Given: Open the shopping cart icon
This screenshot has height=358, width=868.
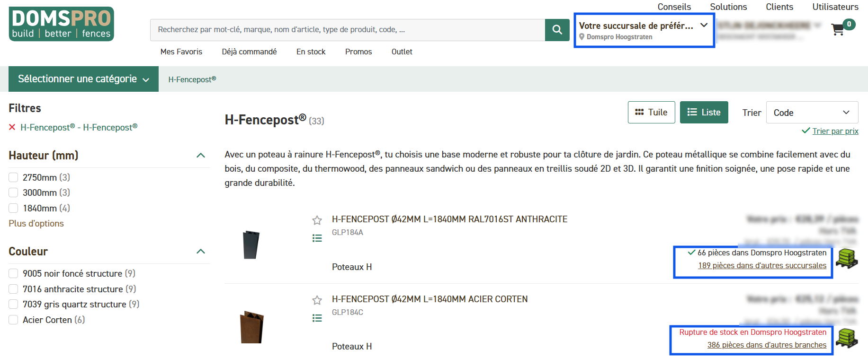Looking at the screenshot, I should point(838,29).
